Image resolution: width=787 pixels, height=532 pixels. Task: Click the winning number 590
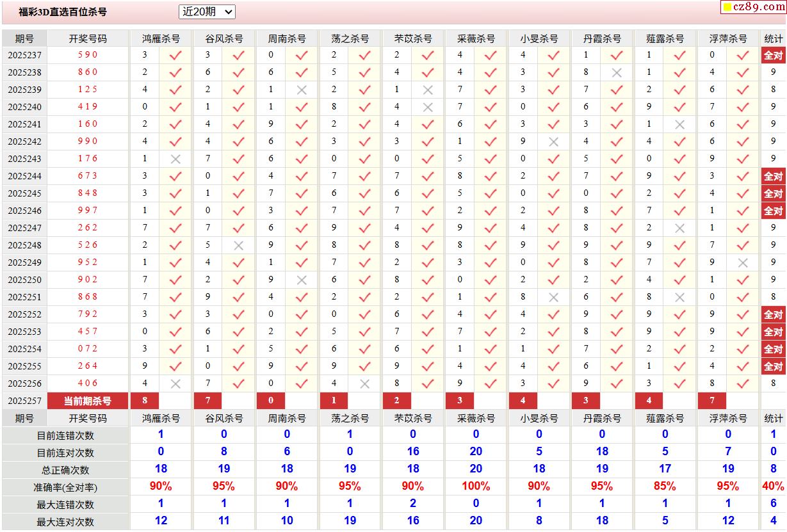pos(88,55)
